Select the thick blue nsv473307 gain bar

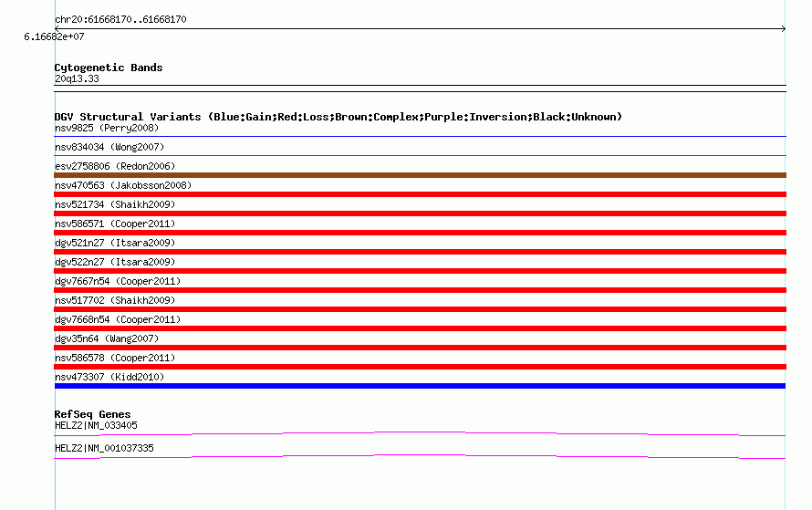pos(420,386)
